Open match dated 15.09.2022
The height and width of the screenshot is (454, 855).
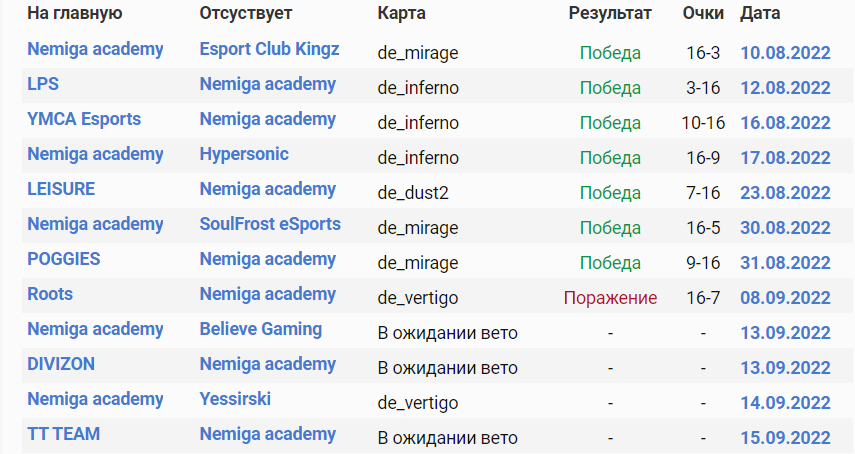(x=785, y=437)
